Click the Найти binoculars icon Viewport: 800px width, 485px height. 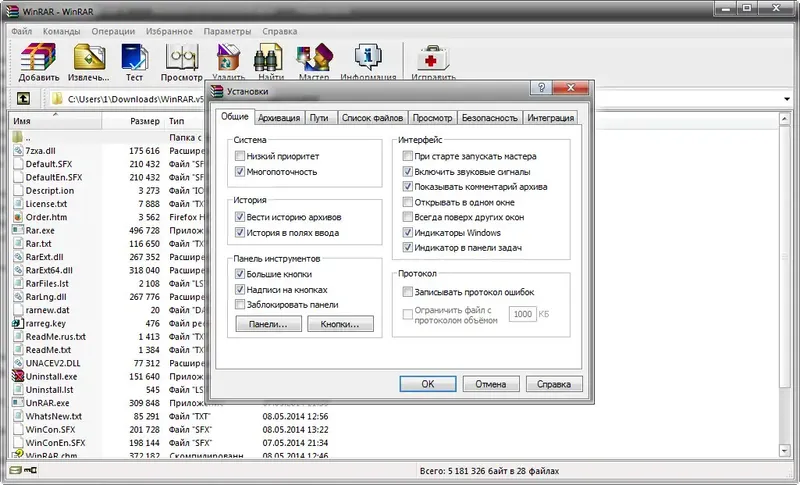(268, 57)
